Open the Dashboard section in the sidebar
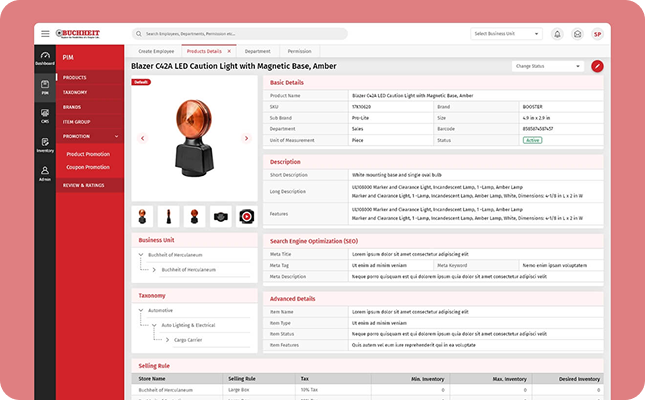The image size is (645, 400). pyautogui.click(x=44, y=59)
